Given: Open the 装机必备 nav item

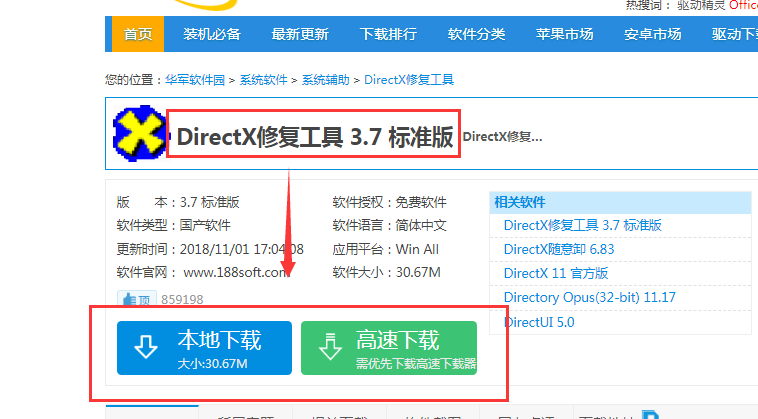Looking at the screenshot, I should [x=212, y=34].
